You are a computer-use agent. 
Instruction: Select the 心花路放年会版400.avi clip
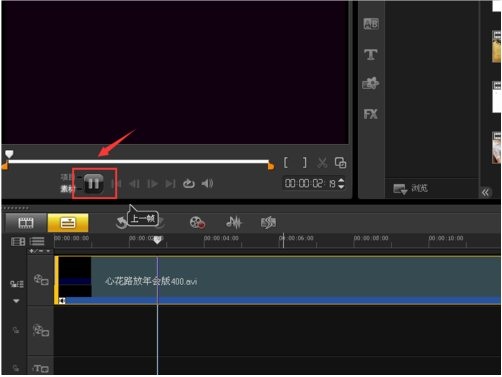tap(277, 280)
